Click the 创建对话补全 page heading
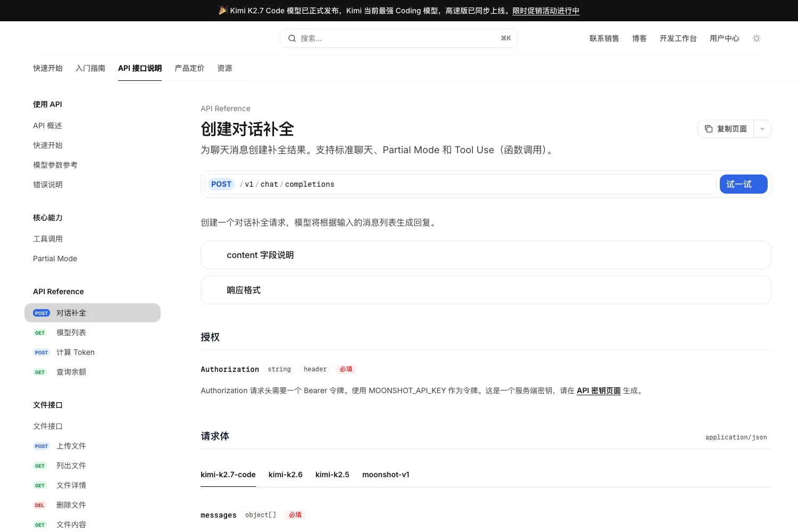798x532 pixels. point(247,129)
